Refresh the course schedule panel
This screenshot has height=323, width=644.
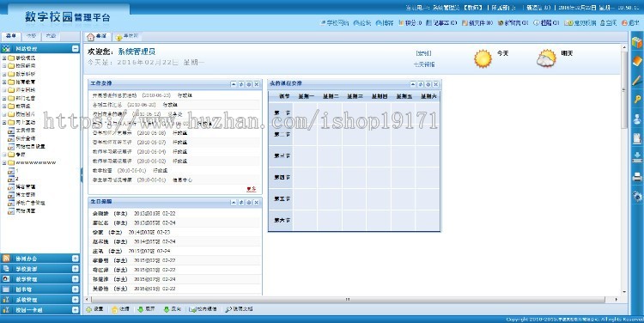coord(421,84)
